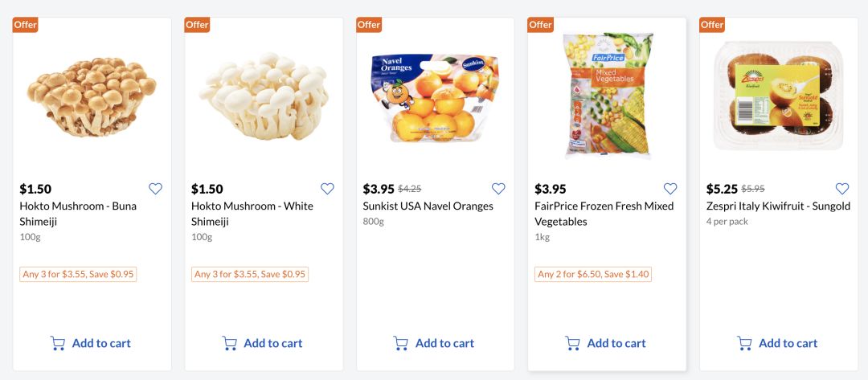Screen dimensions: 868x380
Task: Save Sunkist Navel Oranges to wishlist heart
Action: pos(498,189)
